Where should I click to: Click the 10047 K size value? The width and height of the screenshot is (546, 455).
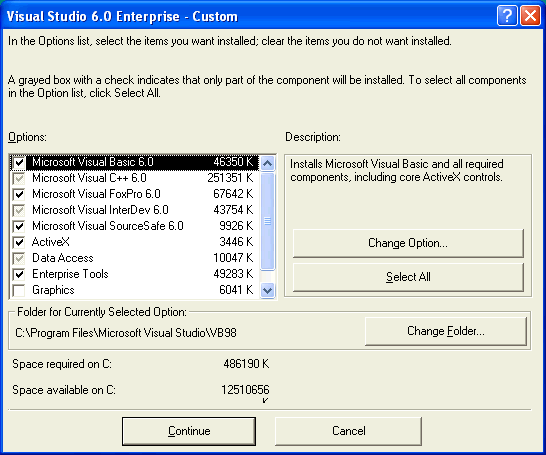pos(233,258)
